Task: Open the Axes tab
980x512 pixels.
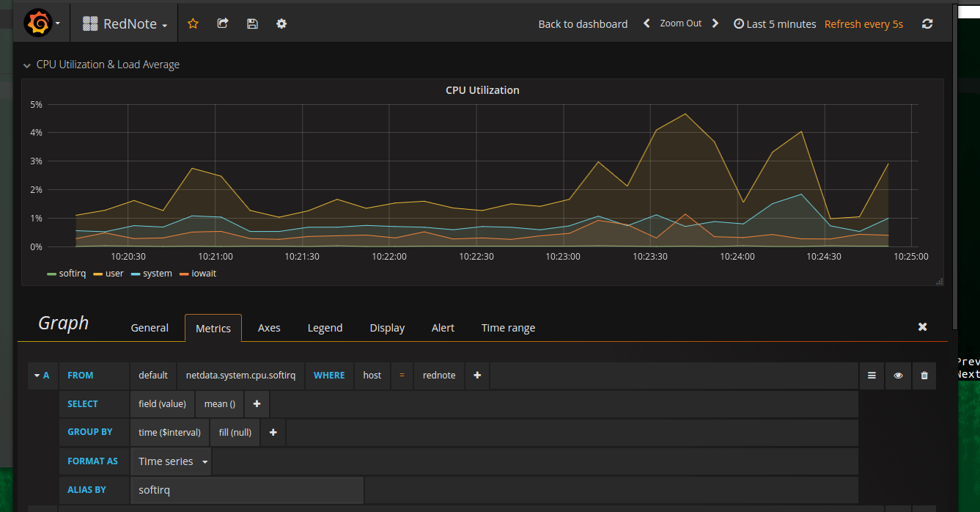Action: pyautogui.click(x=269, y=328)
